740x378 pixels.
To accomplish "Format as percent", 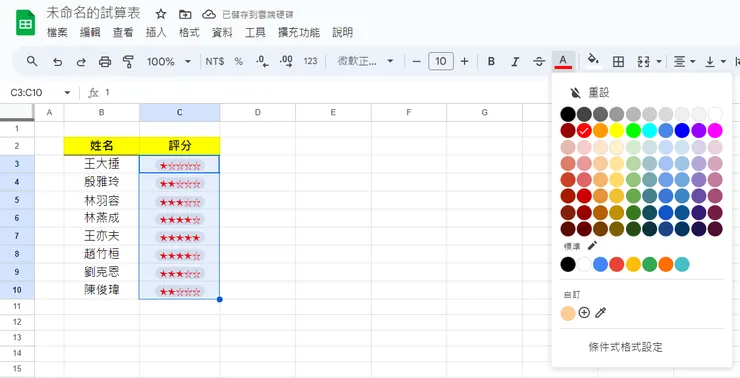I will point(238,61).
